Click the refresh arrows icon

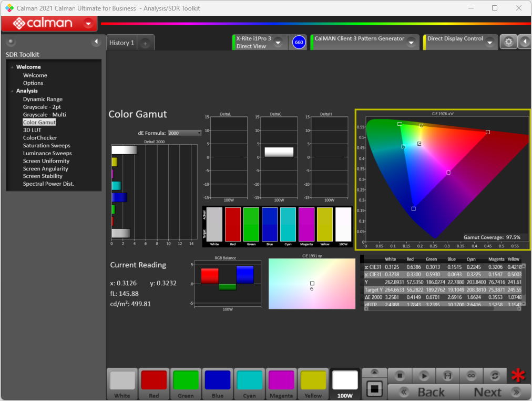(495, 376)
